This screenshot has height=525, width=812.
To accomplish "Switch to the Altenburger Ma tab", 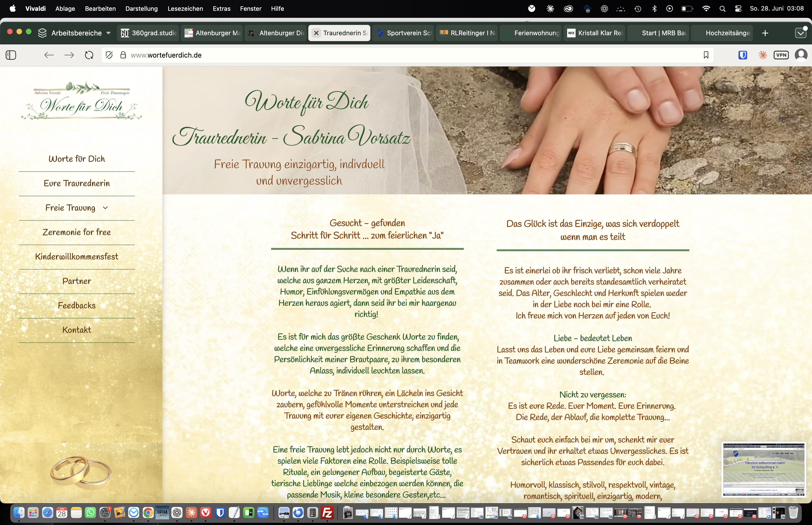I will point(212,33).
